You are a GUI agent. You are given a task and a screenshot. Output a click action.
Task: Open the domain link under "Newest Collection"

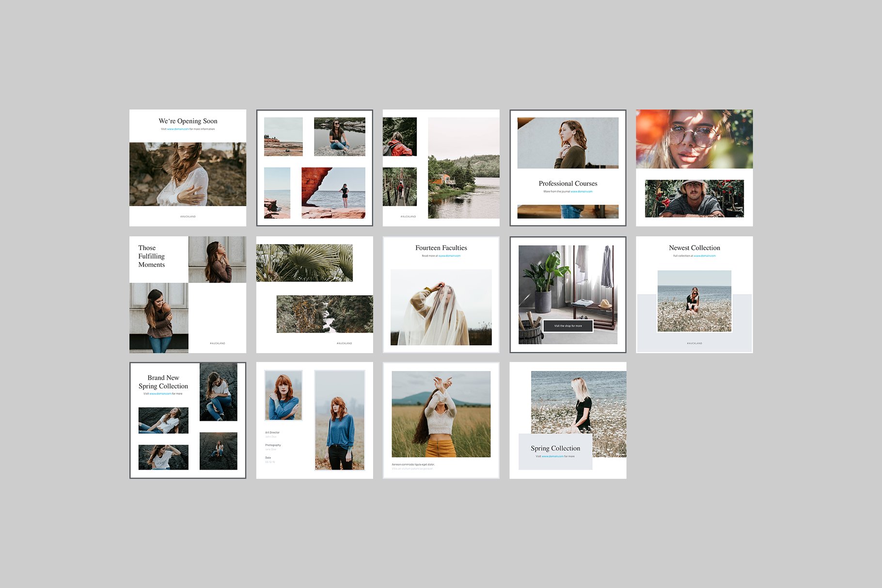704,256
